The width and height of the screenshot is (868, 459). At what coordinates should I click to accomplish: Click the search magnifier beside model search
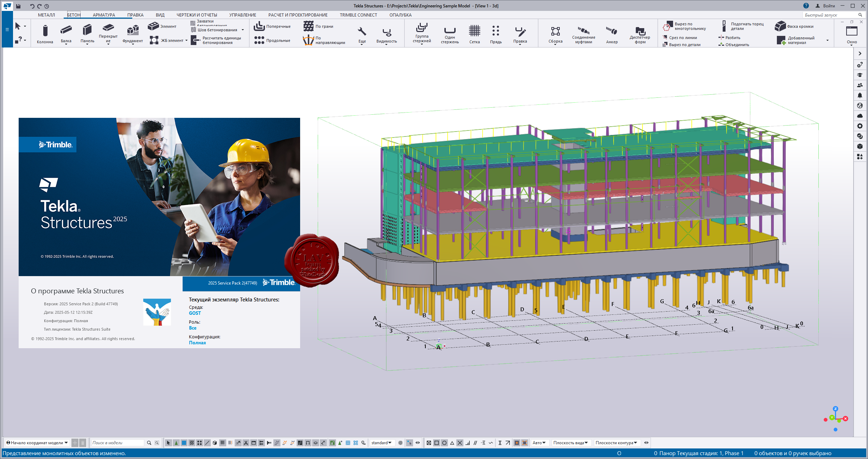[149, 443]
